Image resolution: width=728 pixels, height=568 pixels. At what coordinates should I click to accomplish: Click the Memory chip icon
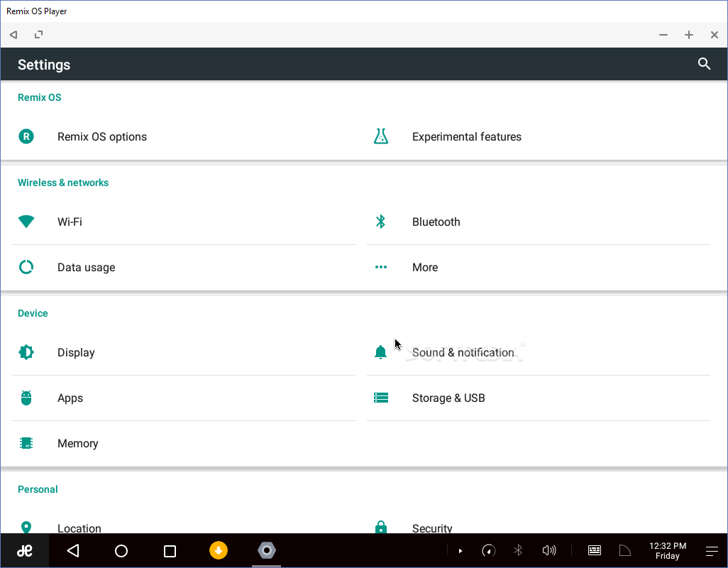click(26, 444)
